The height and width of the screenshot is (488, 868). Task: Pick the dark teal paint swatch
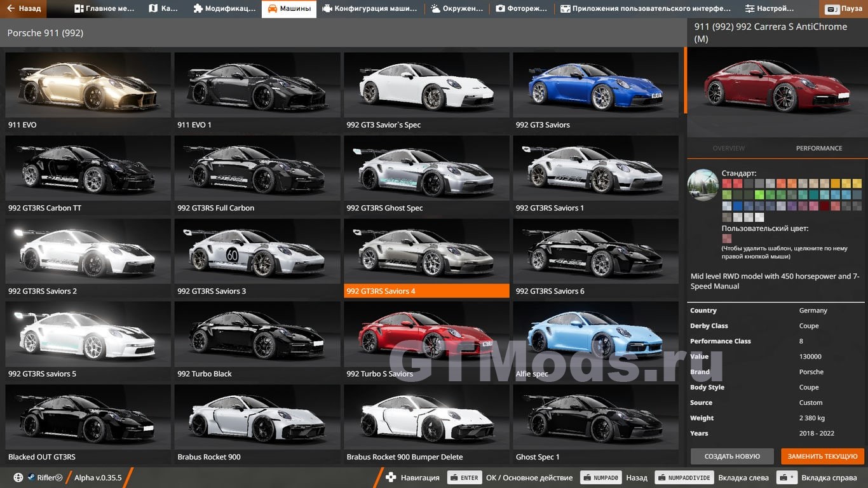tap(814, 194)
